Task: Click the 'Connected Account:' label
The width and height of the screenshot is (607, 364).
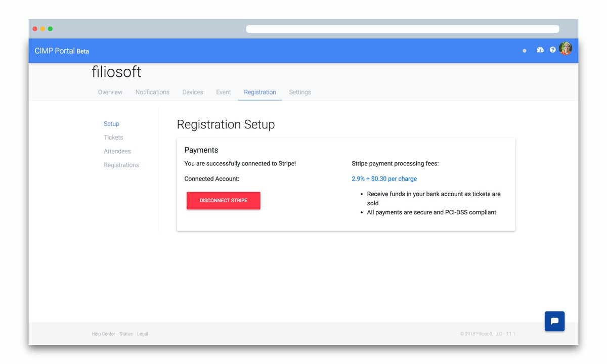Action: 212,179
